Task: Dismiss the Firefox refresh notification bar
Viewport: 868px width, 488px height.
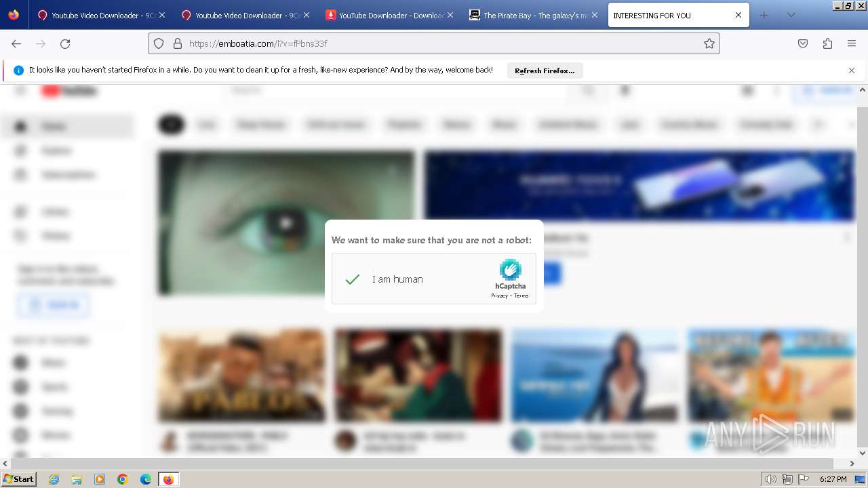Action: 852,70
